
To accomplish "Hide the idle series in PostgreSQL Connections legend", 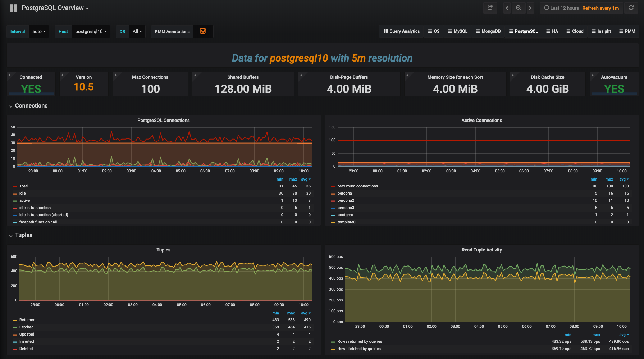I will pos(22,193).
